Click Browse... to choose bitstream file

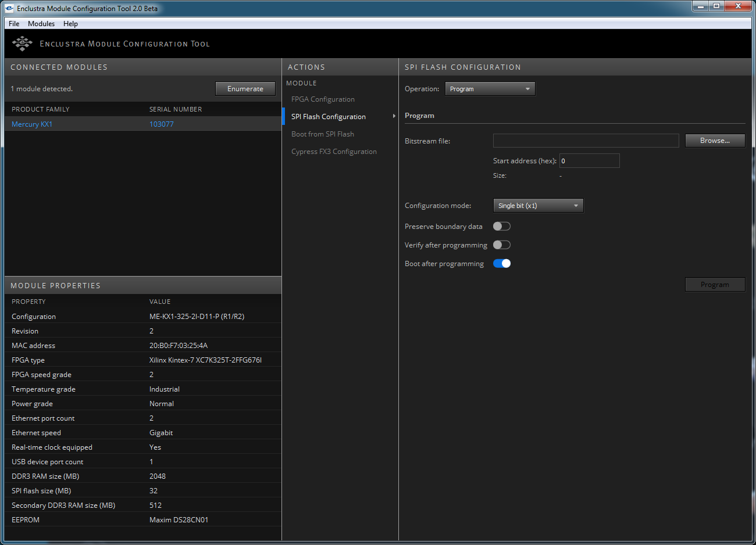[x=715, y=141]
